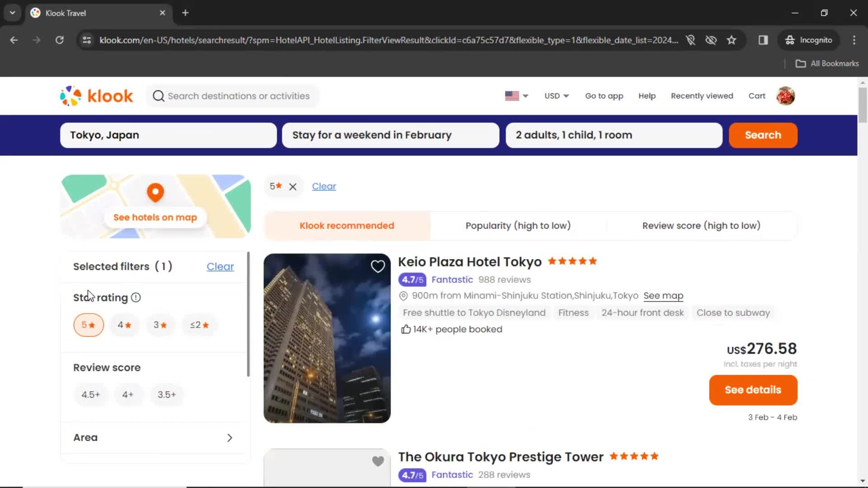Viewport: 868px width, 488px height.
Task: Click the Incognito indicator
Action: pyautogui.click(x=808, y=40)
